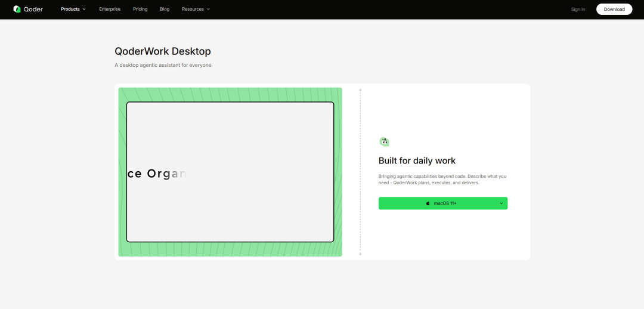This screenshot has height=309, width=644.
Task: Click the Sign in link
Action: pyautogui.click(x=578, y=9)
